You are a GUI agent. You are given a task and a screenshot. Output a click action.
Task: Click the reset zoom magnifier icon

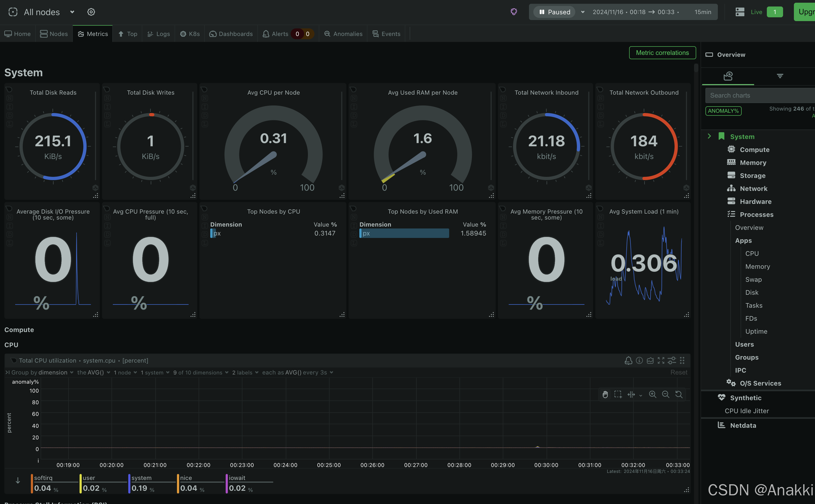[679, 394]
